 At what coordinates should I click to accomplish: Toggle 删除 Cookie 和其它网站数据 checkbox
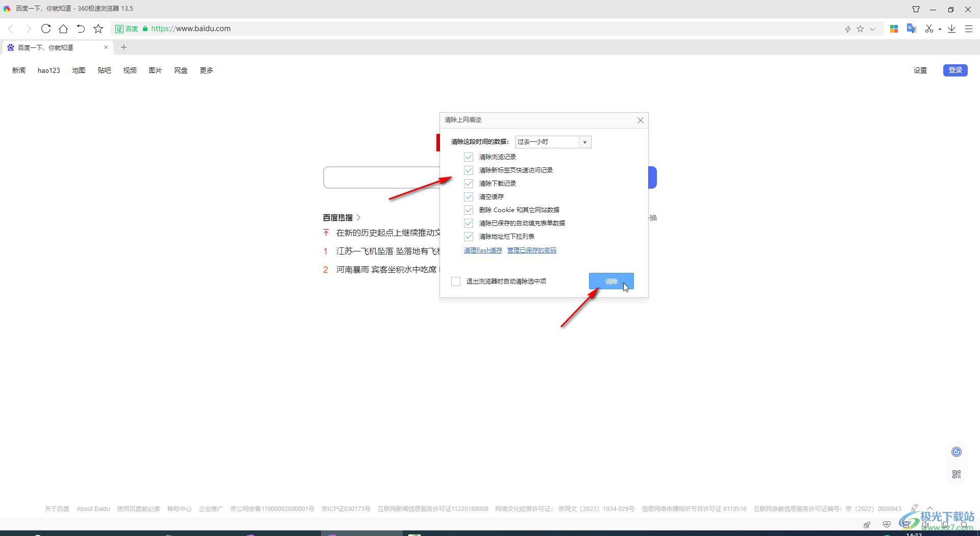[469, 210]
